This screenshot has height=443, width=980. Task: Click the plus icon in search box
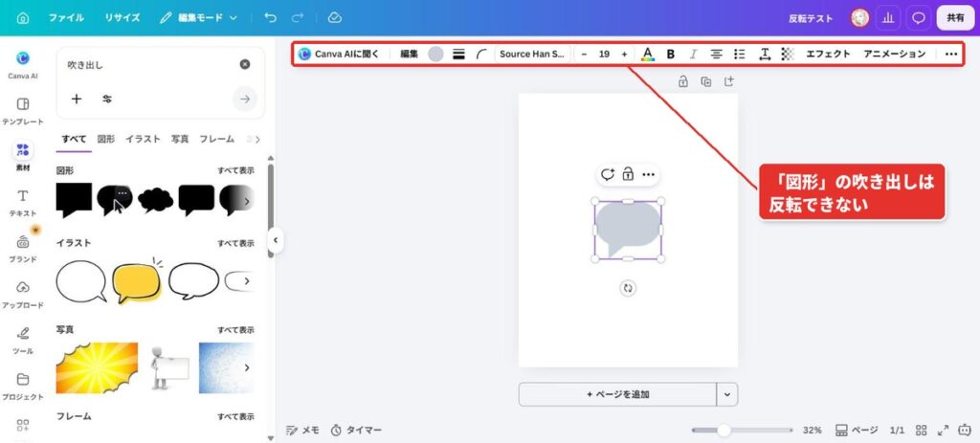click(77, 99)
